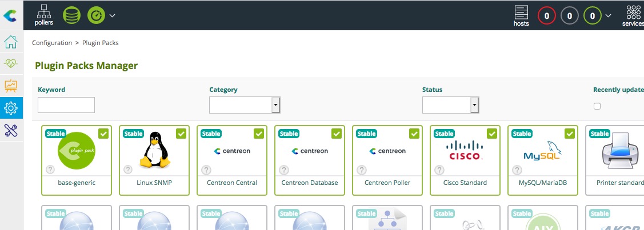The image size is (644, 230).
Task: Open the Reporting chart sidebar icon
Action: click(x=11, y=86)
